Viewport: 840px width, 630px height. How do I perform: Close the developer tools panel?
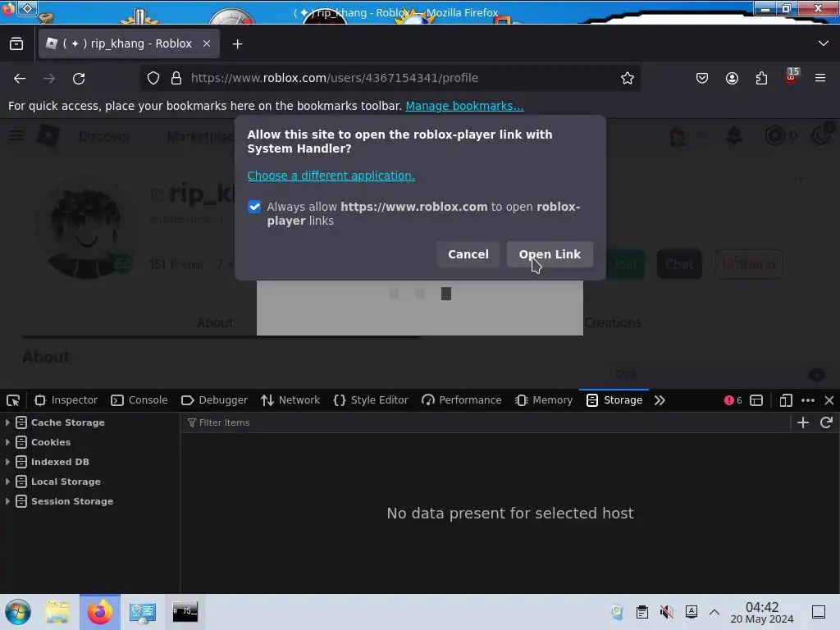pos(829,400)
